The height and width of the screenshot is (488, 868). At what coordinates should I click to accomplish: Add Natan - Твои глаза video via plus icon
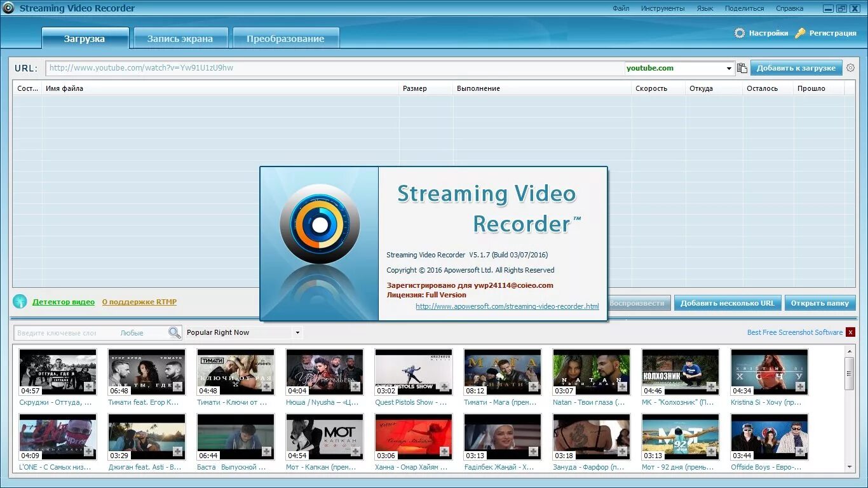click(623, 386)
